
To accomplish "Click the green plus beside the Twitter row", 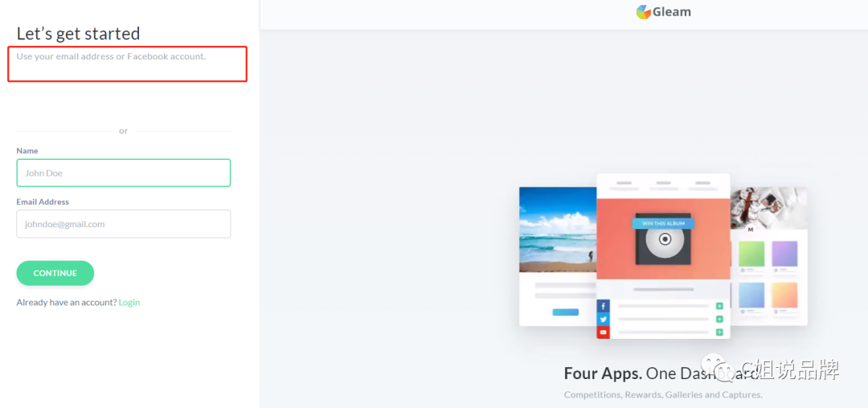I will [x=719, y=319].
